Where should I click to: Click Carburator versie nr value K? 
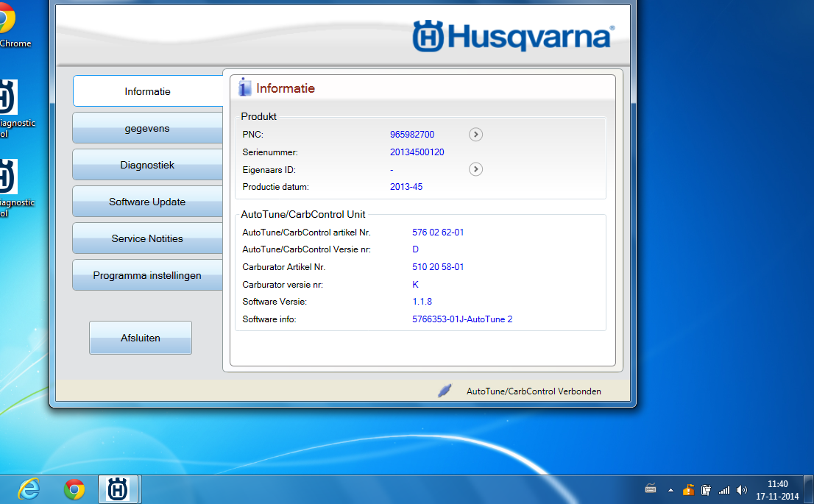(415, 285)
